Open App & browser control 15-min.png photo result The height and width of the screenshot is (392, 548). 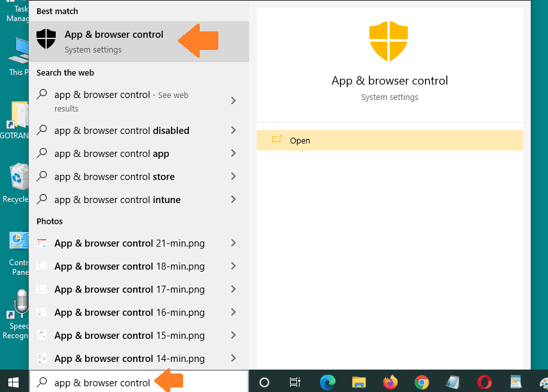click(x=129, y=336)
